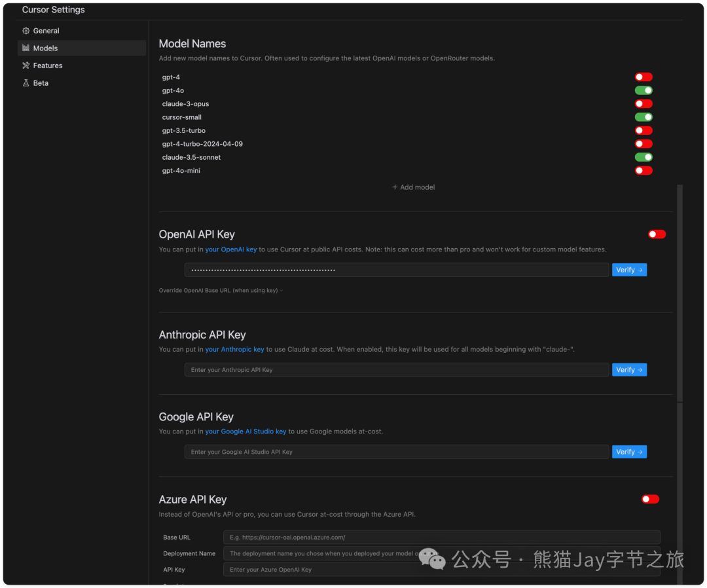Image resolution: width=707 pixels, height=588 pixels.
Task: Expand Override OpenAI Base URL option
Action: (220, 290)
